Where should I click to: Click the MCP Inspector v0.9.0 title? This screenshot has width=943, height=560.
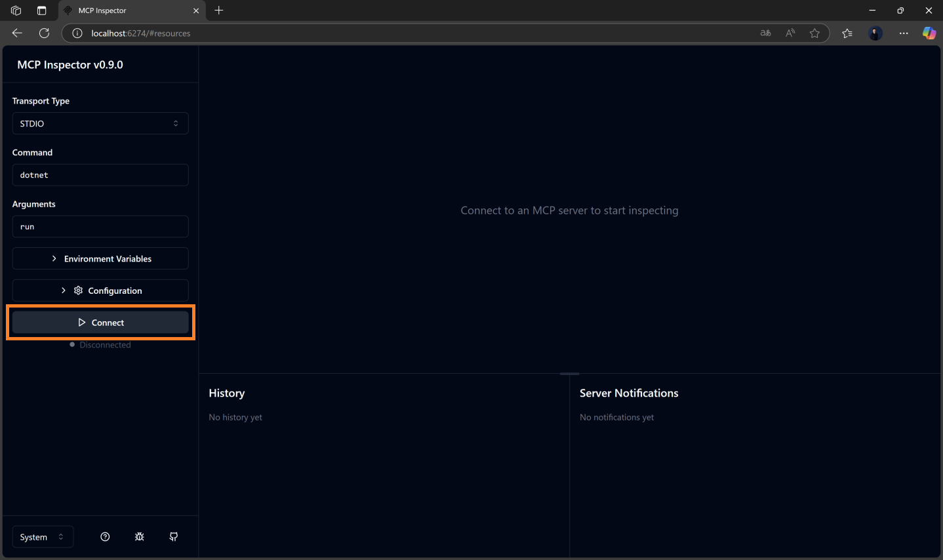[x=70, y=65]
